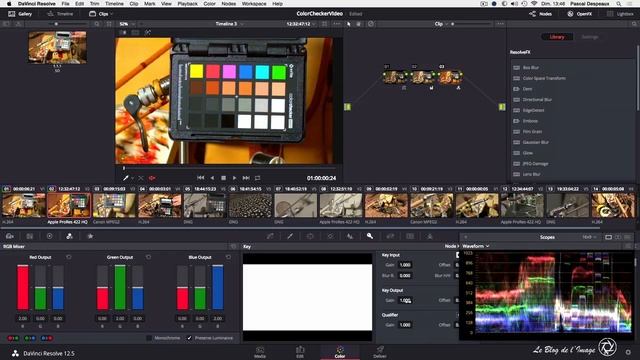The image size is (640, 360).
Task: Open the Waveform scope type dropdown
Action: 476,246
